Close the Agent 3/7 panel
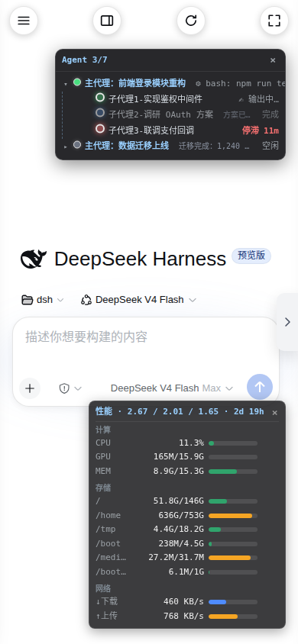The height and width of the screenshot is (644, 298). [273, 60]
